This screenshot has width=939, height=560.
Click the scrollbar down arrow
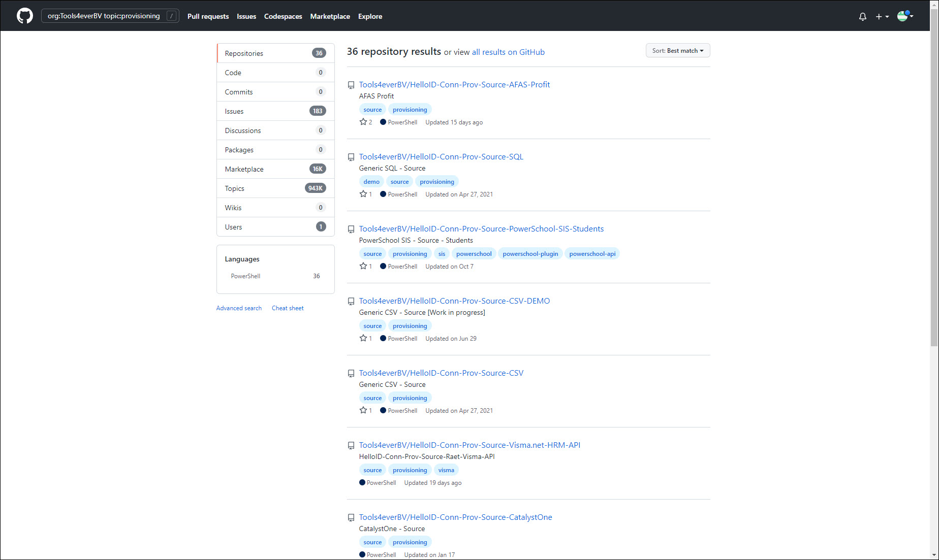934,555
